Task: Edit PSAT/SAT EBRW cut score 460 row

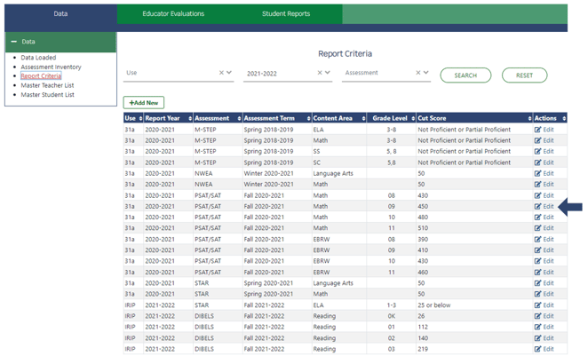Action: 544,273
